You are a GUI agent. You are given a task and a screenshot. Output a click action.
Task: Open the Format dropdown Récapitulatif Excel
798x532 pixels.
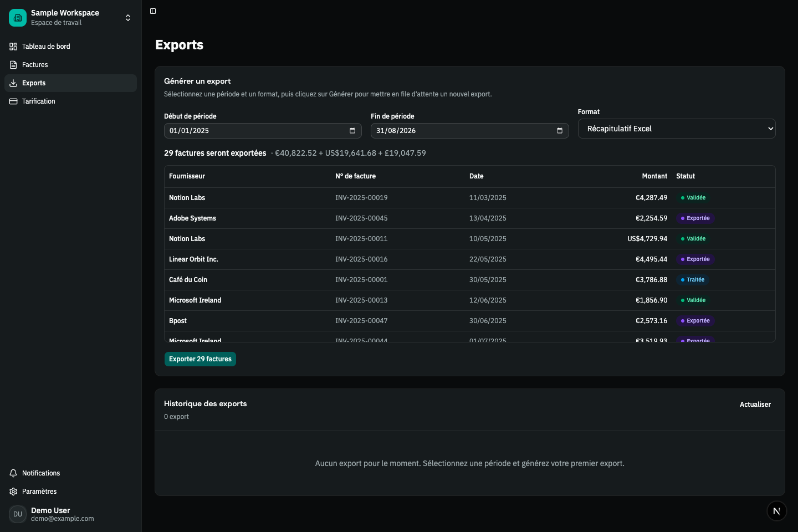(677, 129)
